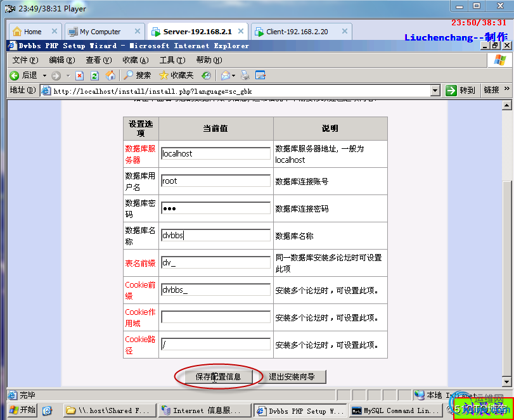The height and width of the screenshot is (420, 514).
Task: Open the 帮助(H) menu
Action: [x=209, y=60]
